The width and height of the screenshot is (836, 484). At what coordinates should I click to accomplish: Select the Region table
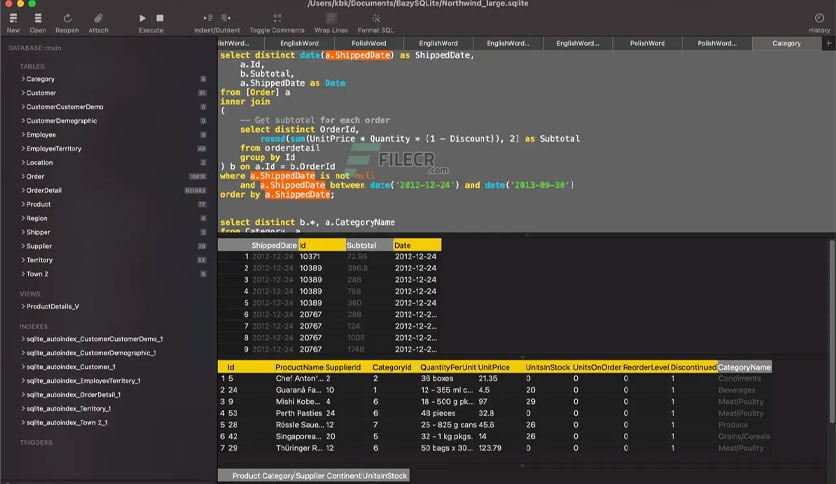[37, 218]
